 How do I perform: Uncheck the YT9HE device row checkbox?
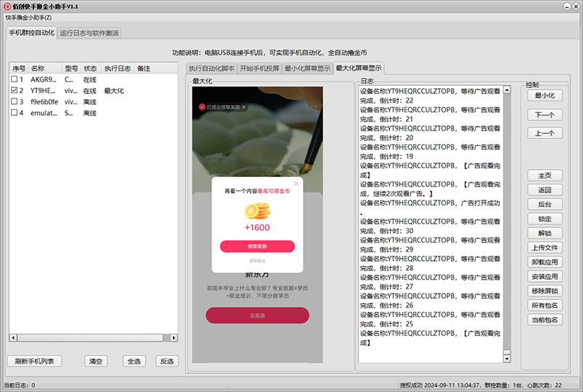(x=14, y=90)
